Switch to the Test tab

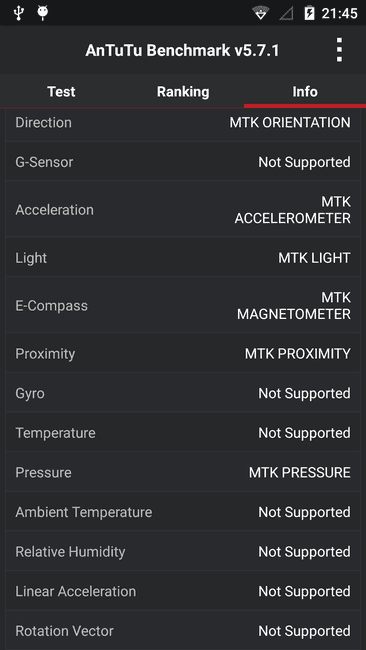click(61, 92)
